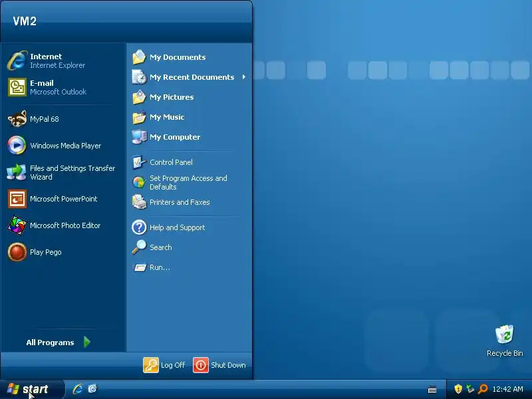Click the orange magnifier tray icon
532x399 pixels.
click(483, 389)
